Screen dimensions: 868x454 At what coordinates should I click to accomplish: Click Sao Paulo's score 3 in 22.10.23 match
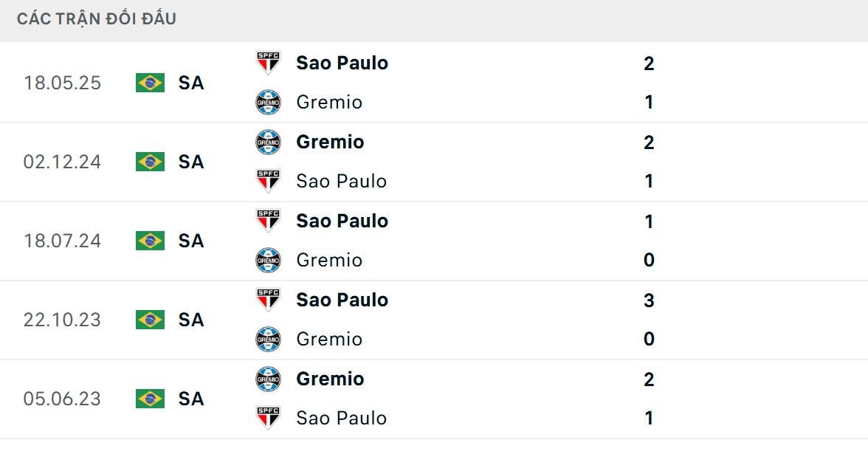[x=649, y=300]
